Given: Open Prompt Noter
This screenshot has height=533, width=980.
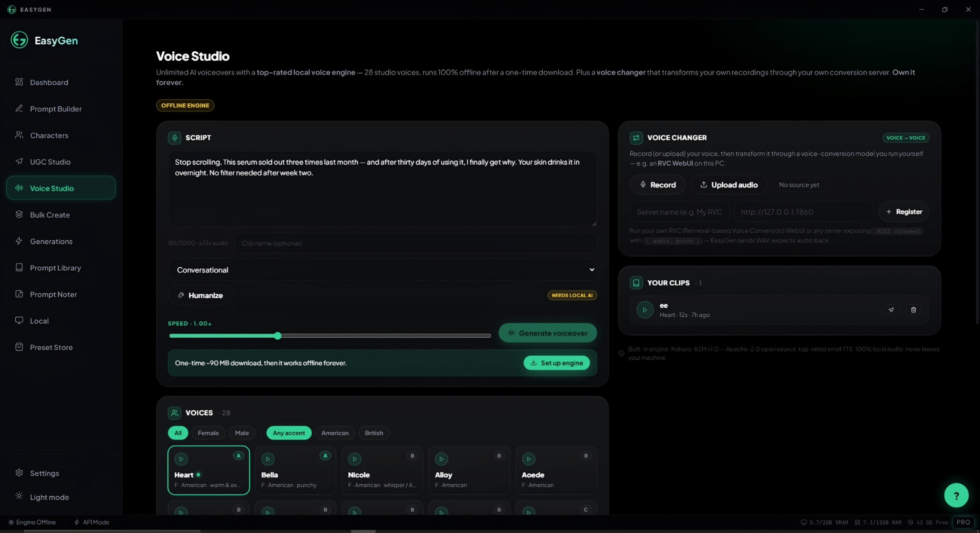Looking at the screenshot, I should [x=61, y=294].
